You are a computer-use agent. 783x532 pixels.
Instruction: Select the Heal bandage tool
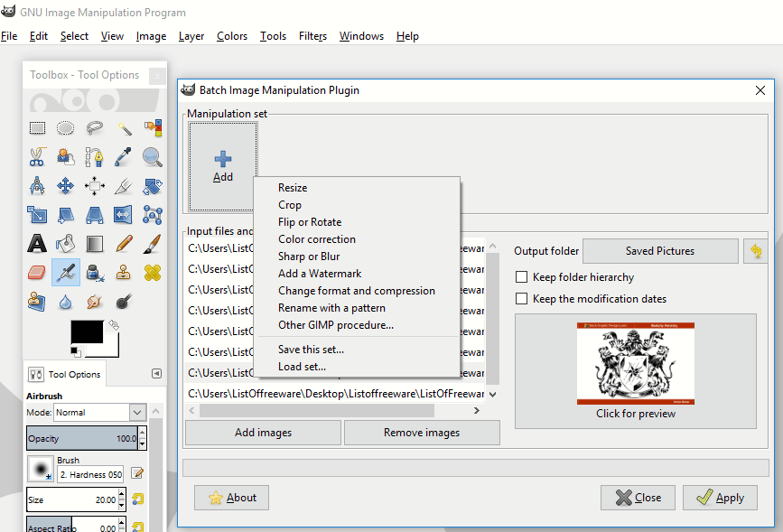tap(153, 273)
